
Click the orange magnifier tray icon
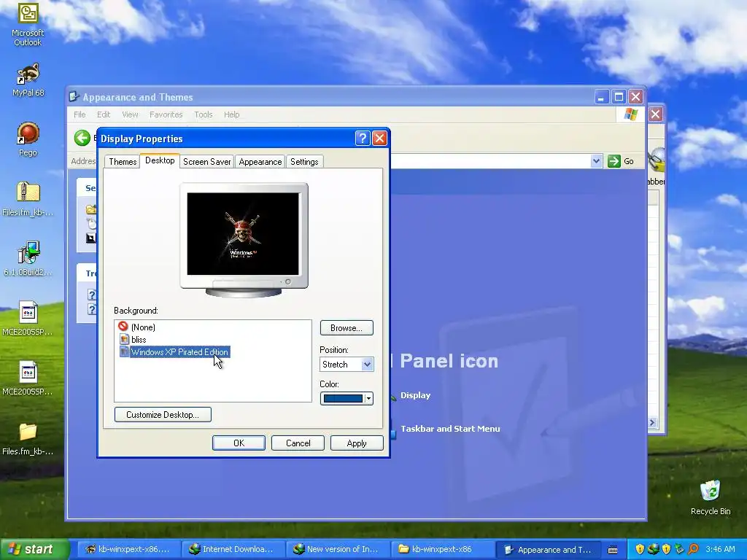coord(694,549)
